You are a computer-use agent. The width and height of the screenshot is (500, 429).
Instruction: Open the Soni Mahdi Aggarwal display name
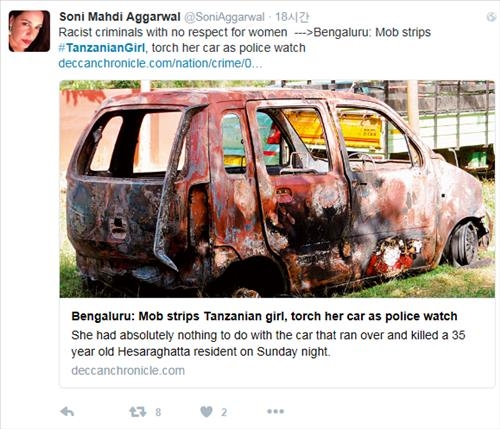(x=120, y=17)
